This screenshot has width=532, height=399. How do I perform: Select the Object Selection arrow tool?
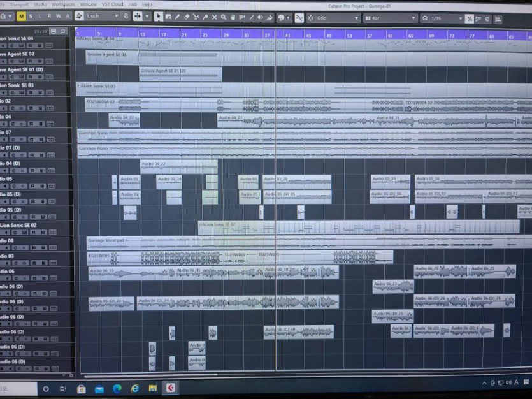click(158, 17)
